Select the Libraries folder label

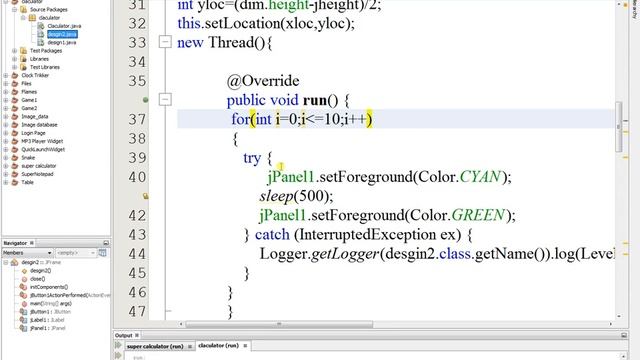point(39,59)
